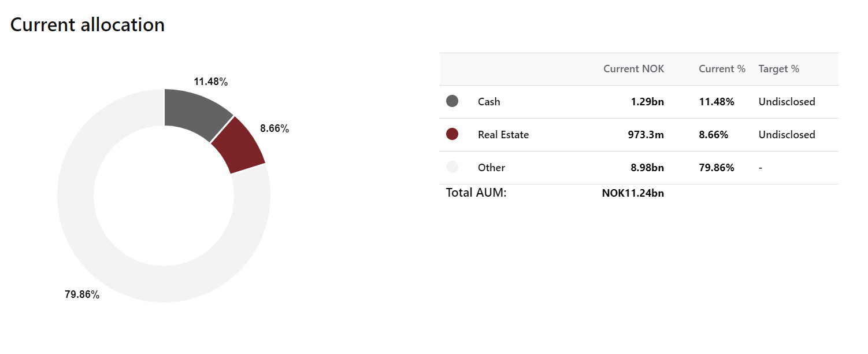Screen dimensions: 868x354
Task: Click the Current % column header
Action: pyautogui.click(x=722, y=69)
